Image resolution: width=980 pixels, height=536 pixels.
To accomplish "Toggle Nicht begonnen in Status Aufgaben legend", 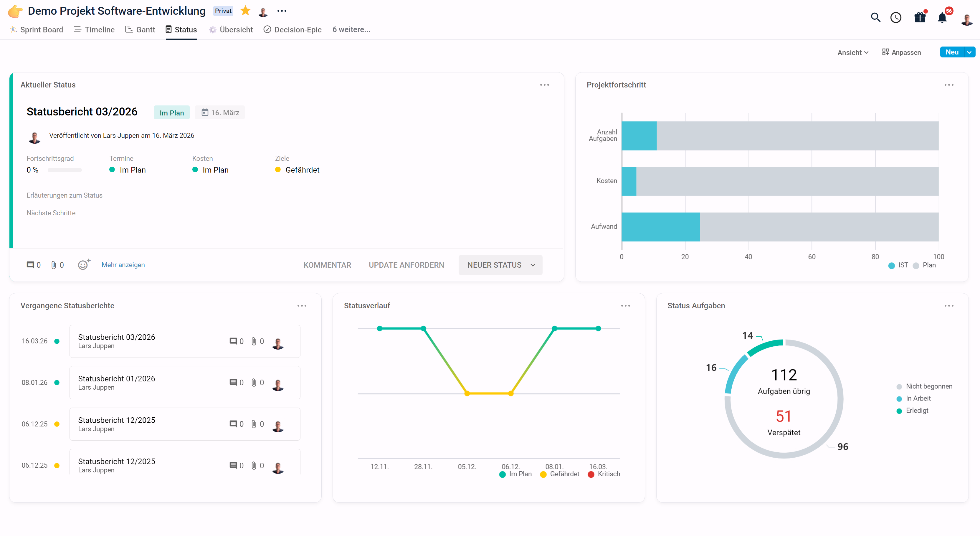I will 924,386.
